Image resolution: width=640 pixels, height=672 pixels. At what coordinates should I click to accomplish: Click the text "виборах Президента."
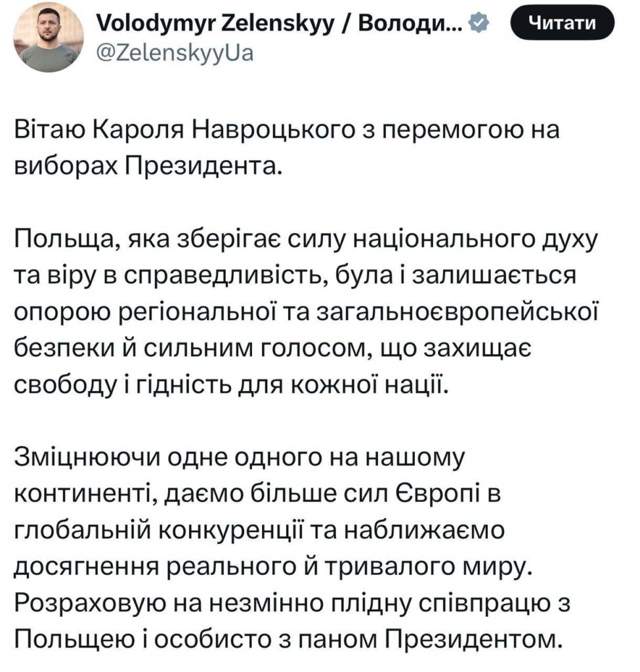149,167
